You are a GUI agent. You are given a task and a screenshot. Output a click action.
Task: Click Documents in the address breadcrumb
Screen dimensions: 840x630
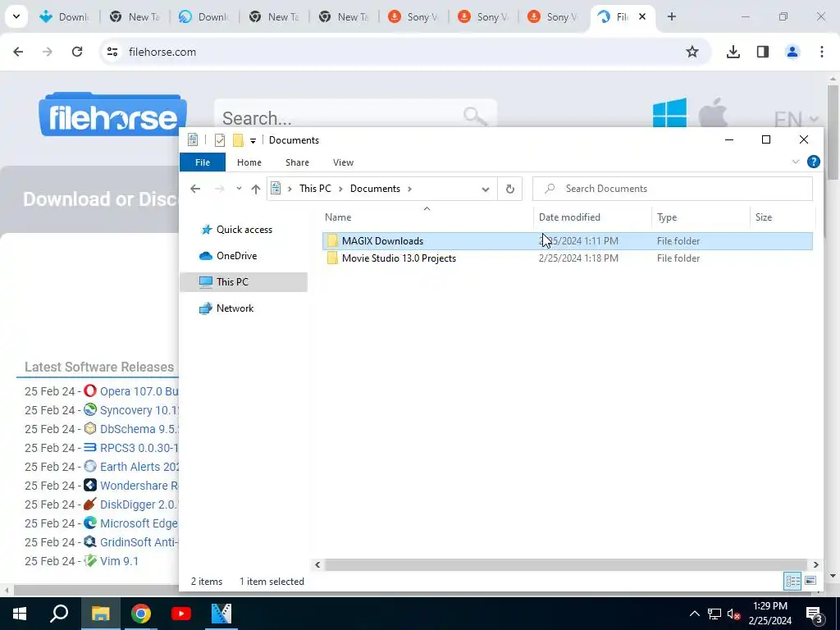375,189
